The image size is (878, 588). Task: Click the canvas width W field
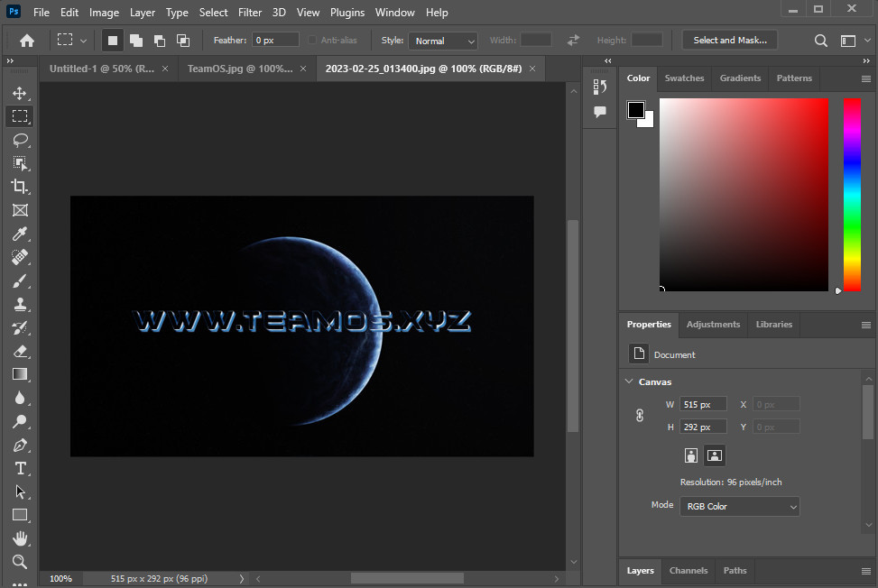[x=703, y=405]
